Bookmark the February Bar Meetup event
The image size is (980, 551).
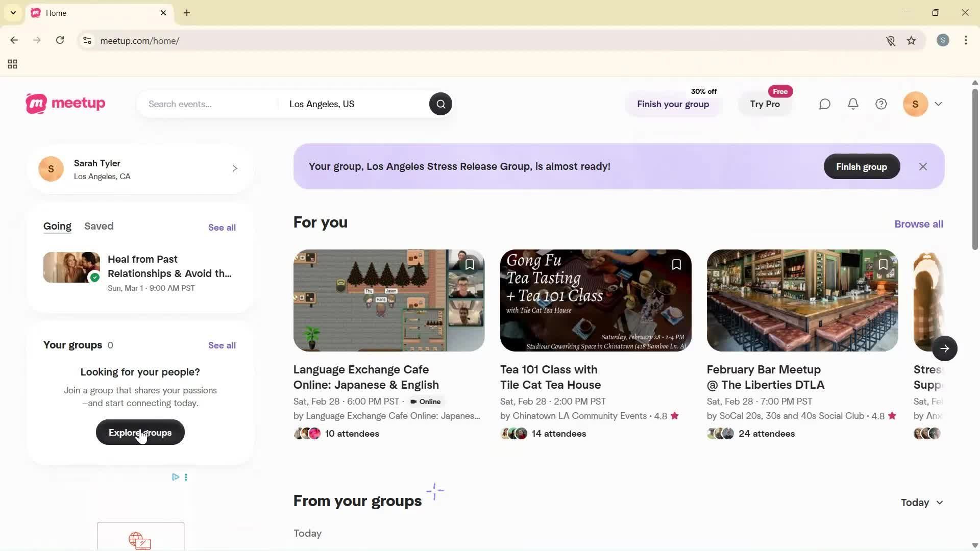[883, 265]
